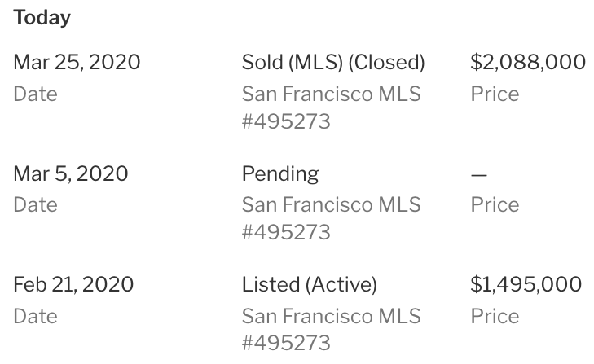This screenshot has width=594, height=364.
Task: Click listing number #495273 under Sold event
Action: (286, 121)
